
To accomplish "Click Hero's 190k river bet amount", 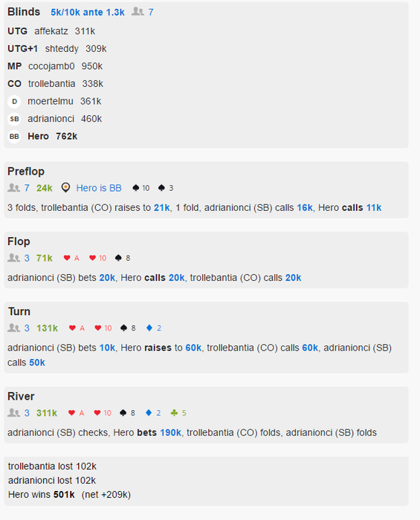I will (x=170, y=432).
